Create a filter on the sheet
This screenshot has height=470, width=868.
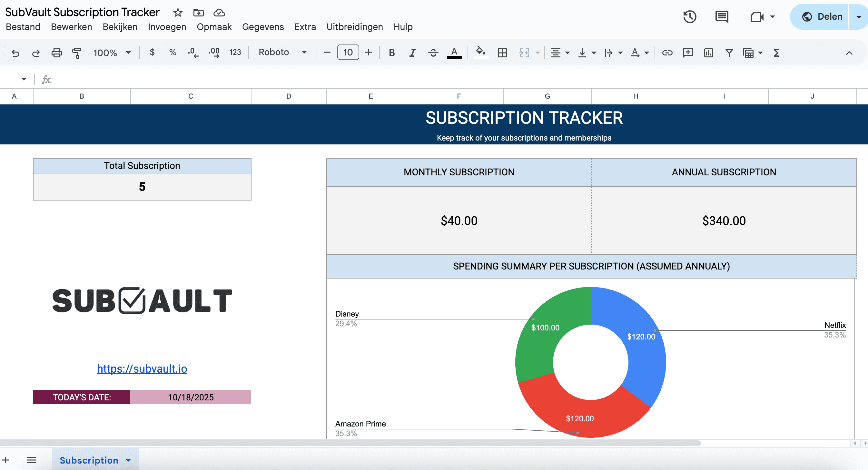click(729, 53)
